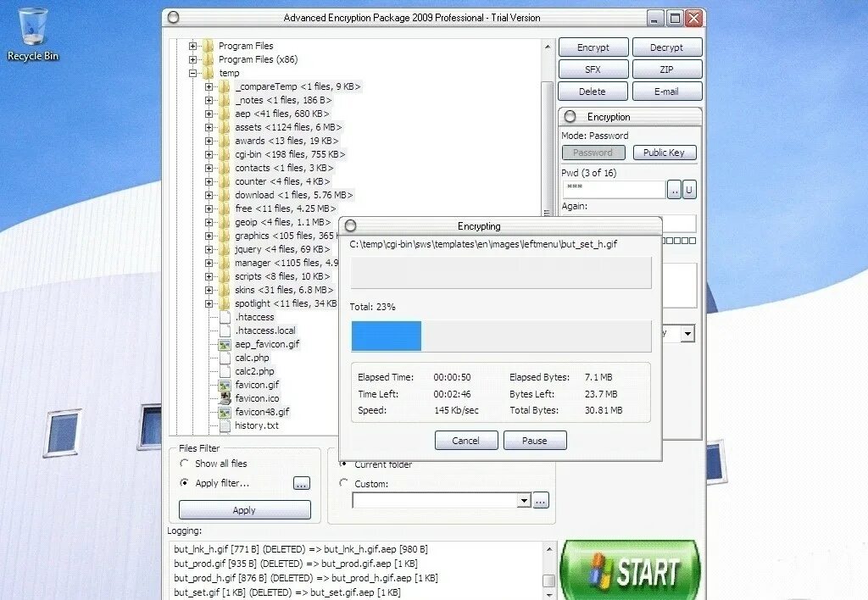The width and height of the screenshot is (868, 600).
Task: Expand the awards folder node
Action: click(209, 142)
